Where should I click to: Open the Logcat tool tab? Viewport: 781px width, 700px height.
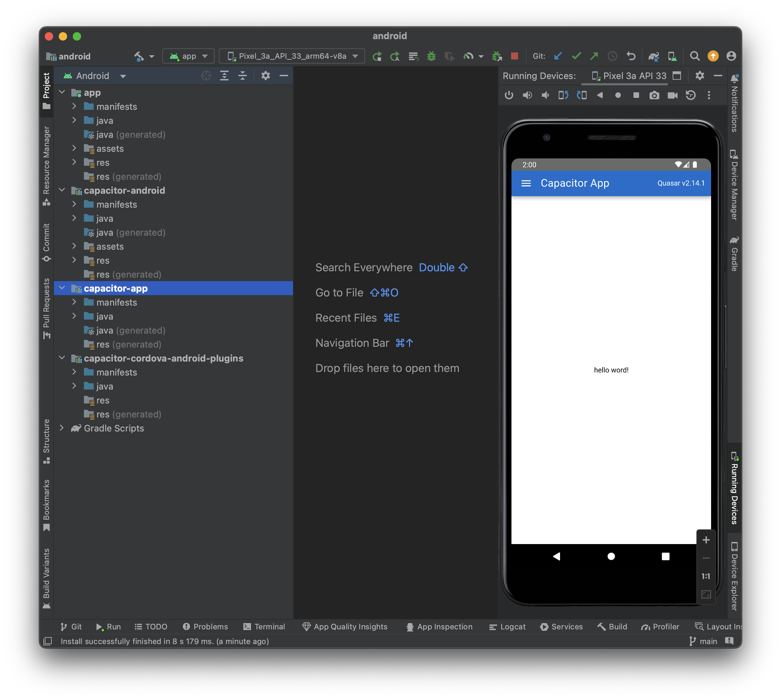coord(507,627)
